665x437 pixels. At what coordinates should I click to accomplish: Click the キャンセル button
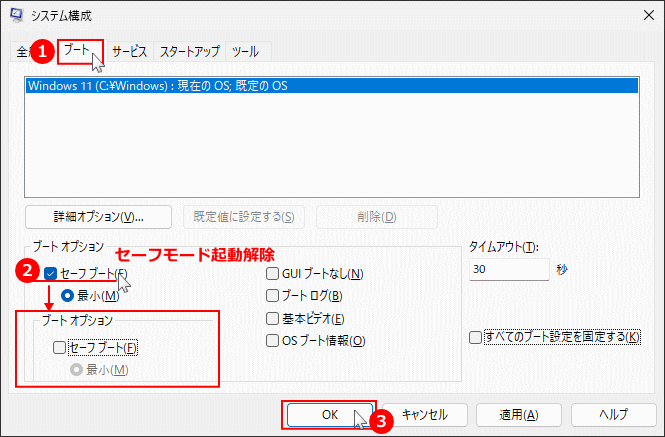[x=425, y=415]
